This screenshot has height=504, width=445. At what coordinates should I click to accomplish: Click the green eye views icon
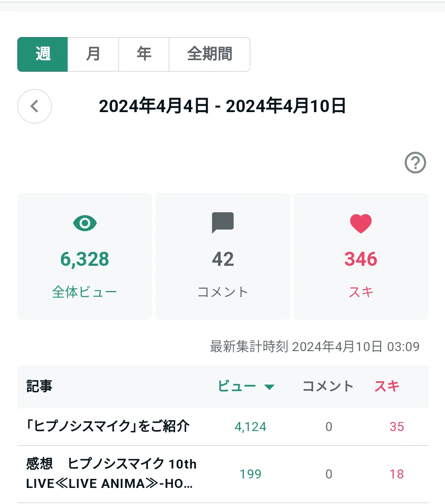[x=85, y=223]
